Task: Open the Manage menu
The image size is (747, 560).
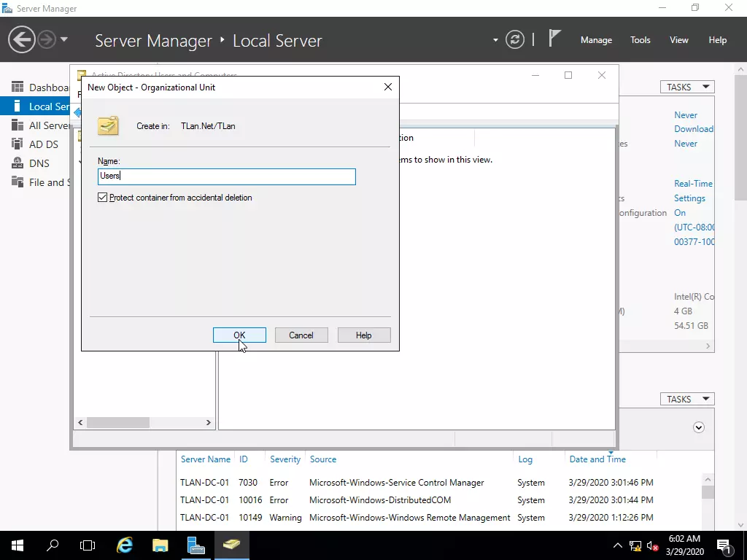Action: (x=596, y=40)
